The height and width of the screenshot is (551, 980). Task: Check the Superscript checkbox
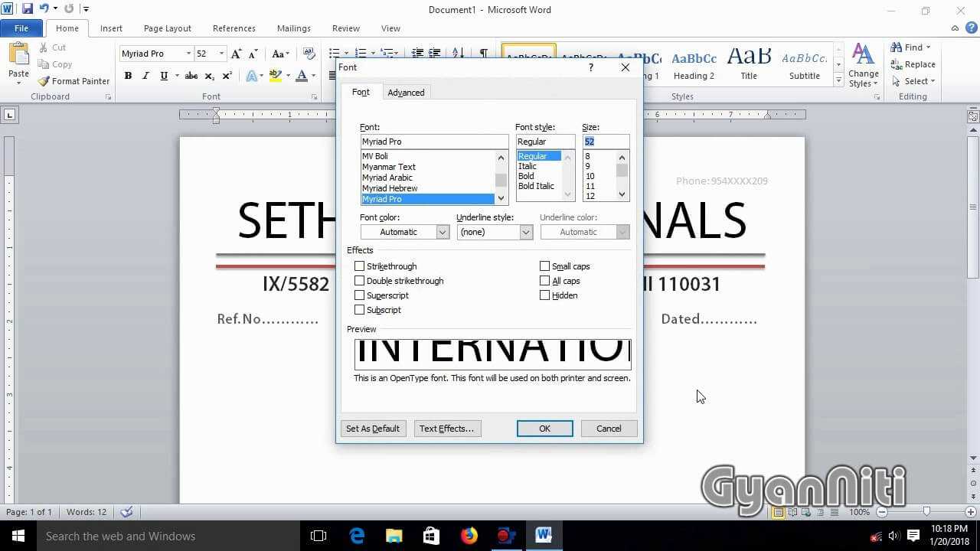360,295
